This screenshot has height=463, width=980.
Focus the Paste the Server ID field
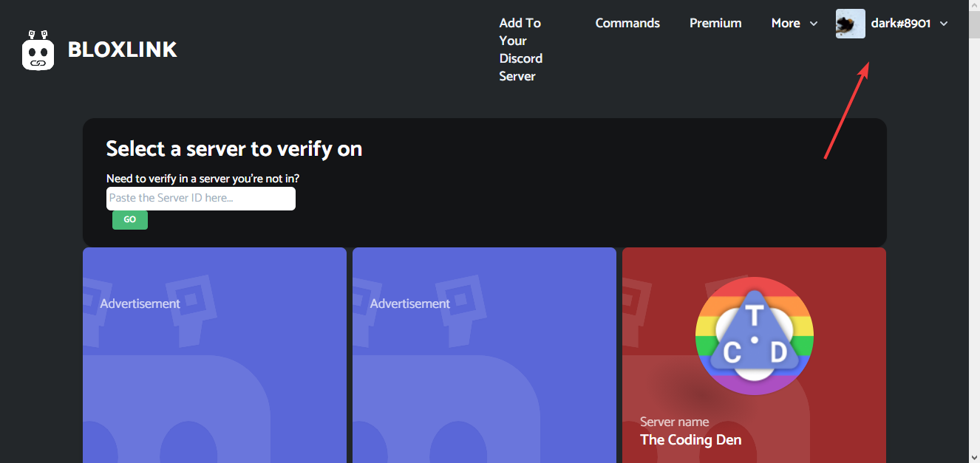tap(201, 199)
